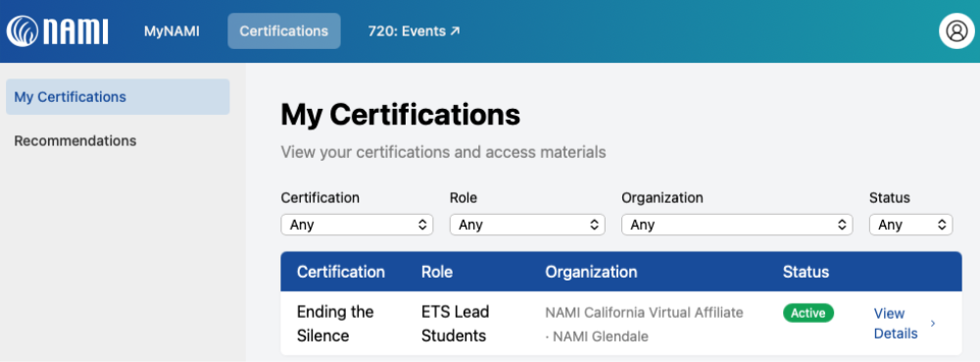Open the user profile avatar icon
The image size is (980, 362).
pyautogui.click(x=956, y=30)
